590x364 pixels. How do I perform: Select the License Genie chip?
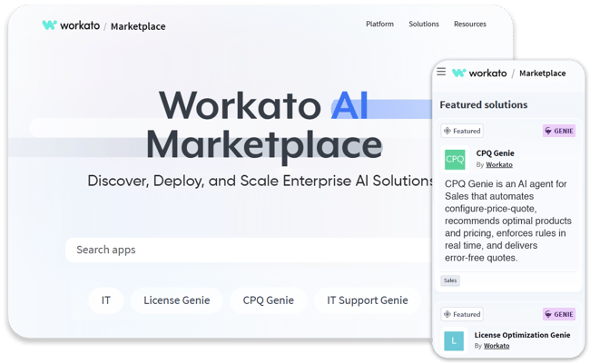click(176, 300)
